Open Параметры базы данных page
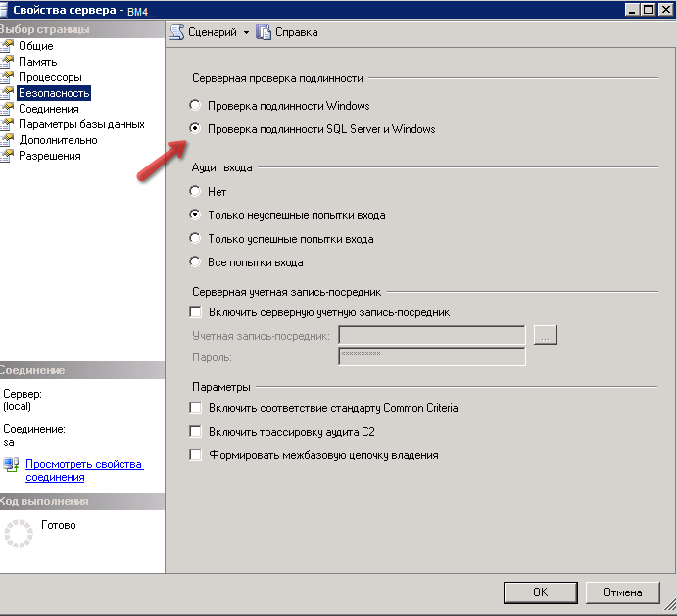 pos(81,124)
